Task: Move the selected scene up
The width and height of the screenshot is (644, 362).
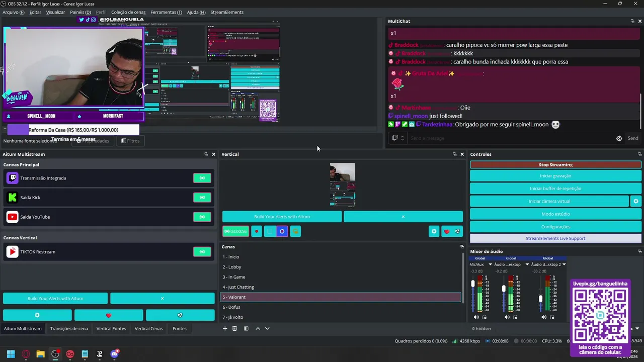Action: click(258, 328)
